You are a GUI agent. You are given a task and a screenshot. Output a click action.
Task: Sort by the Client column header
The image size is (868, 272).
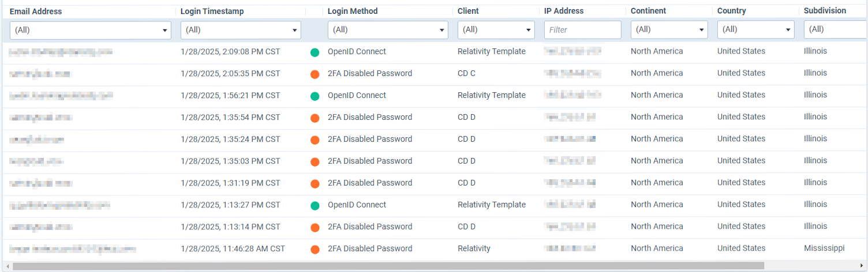pyautogui.click(x=468, y=11)
